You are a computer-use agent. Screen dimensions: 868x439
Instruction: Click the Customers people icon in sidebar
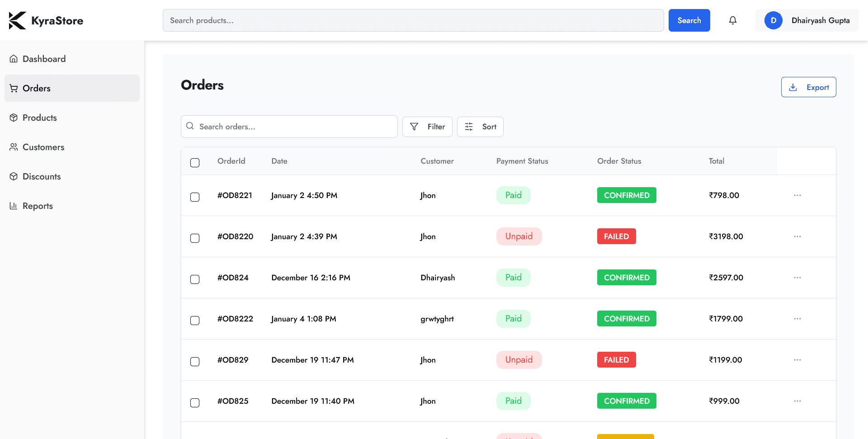tap(14, 147)
